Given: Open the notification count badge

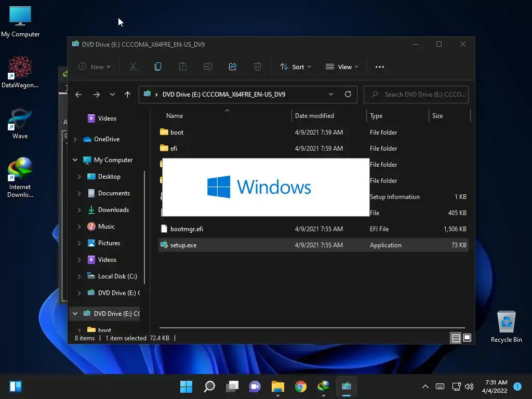Looking at the screenshot, I should [517, 387].
